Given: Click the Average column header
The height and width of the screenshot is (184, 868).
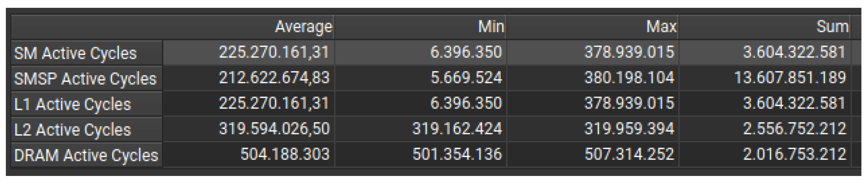Looking at the screenshot, I should pyautogui.click(x=303, y=27).
